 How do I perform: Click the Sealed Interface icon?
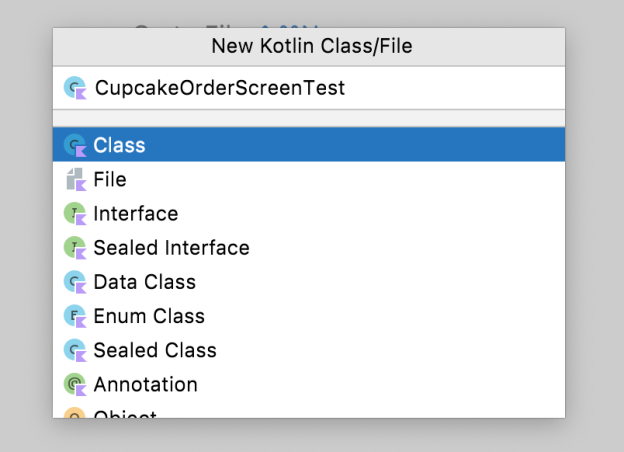[x=75, y=248]
